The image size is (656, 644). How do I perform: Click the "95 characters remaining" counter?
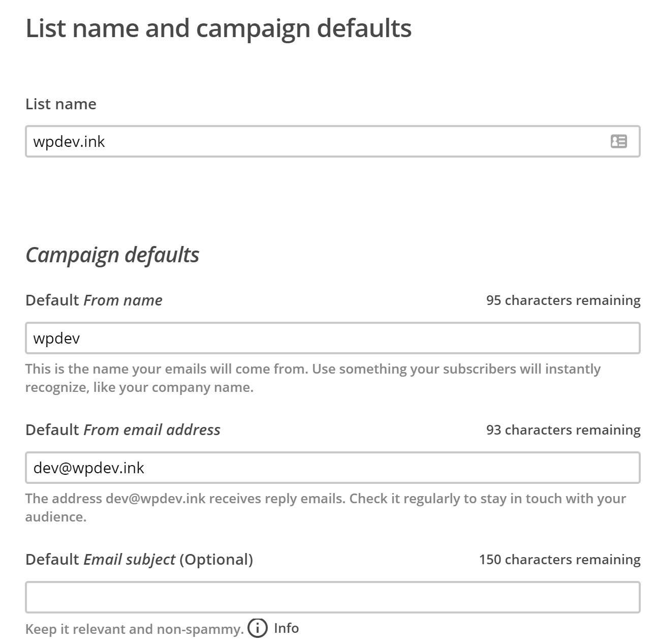pyautogui.click(x=563, y=300)
